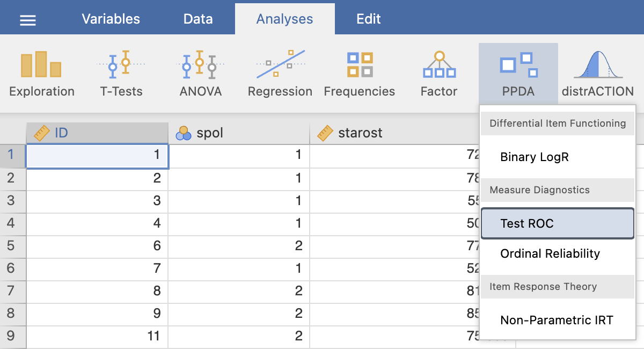644x349 pixels.
Task: Switch to the Data tab
Action: [x=198, y=19]
